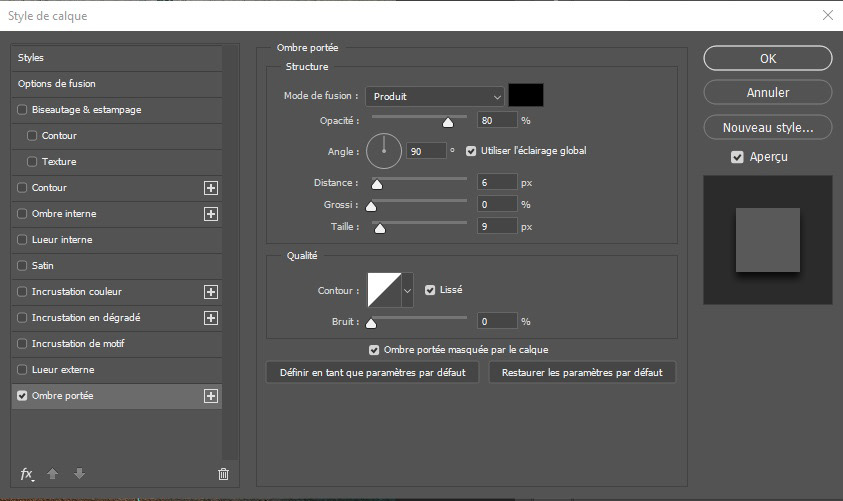Select the Satin effect row label

point(42,266)
